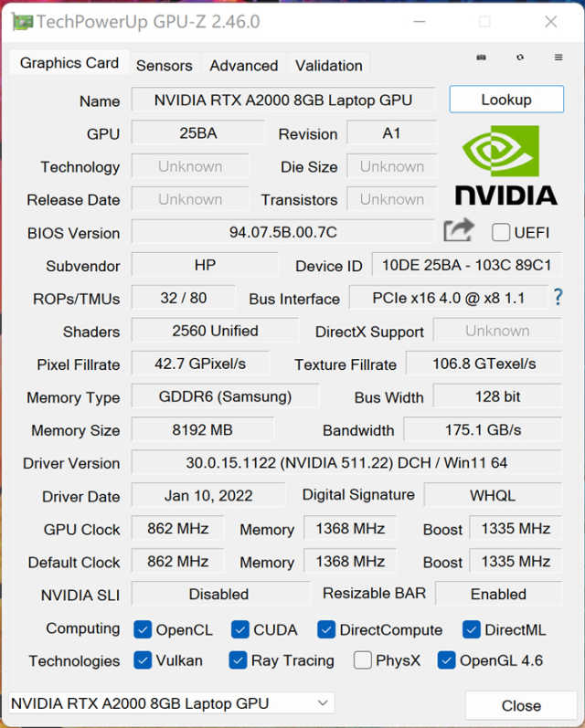Image resolution: width=585 pixels, height=728 pixels.
Task: Expand the GPU selection dropdown at the bottom
Action: [x=323, y=702]
